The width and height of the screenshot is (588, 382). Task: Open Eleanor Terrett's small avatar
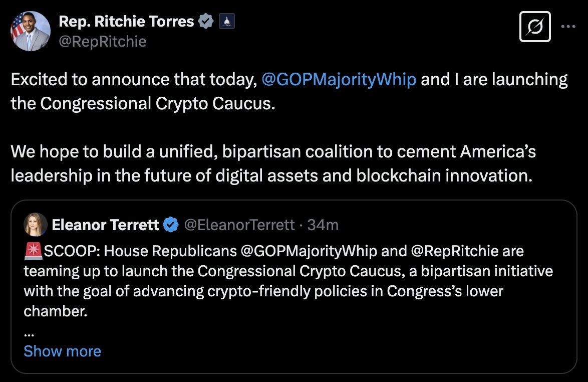coord(36,225)
